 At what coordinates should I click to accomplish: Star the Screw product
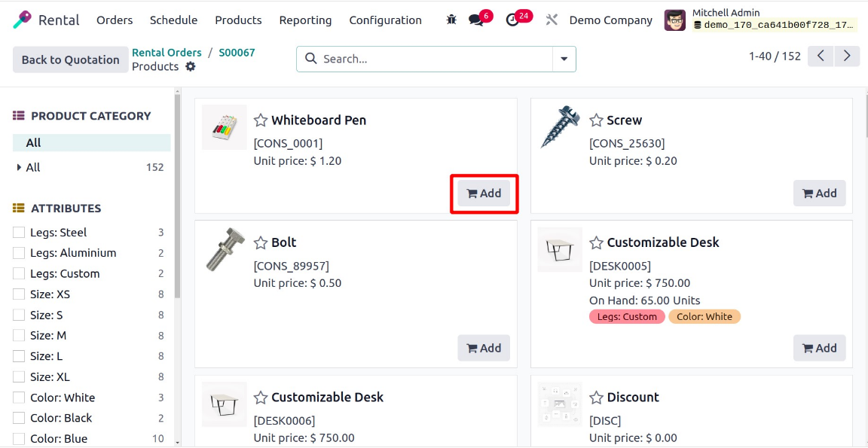[597, 120]
